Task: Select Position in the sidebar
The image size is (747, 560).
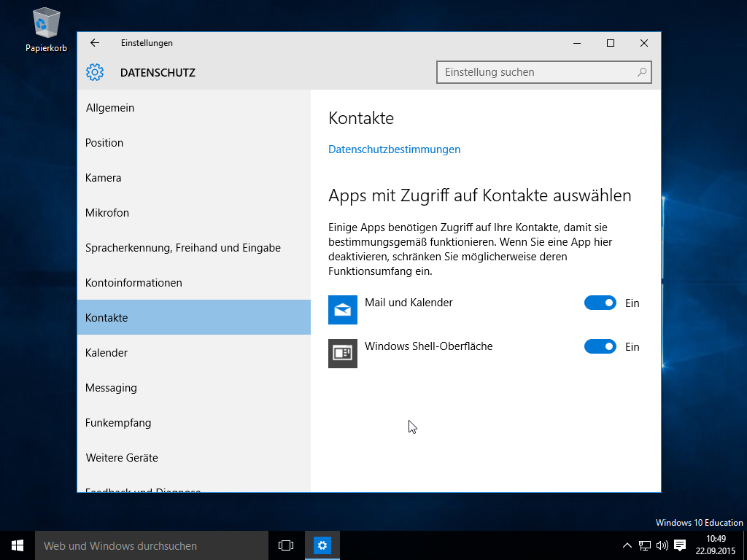Action: click(194, 143)
